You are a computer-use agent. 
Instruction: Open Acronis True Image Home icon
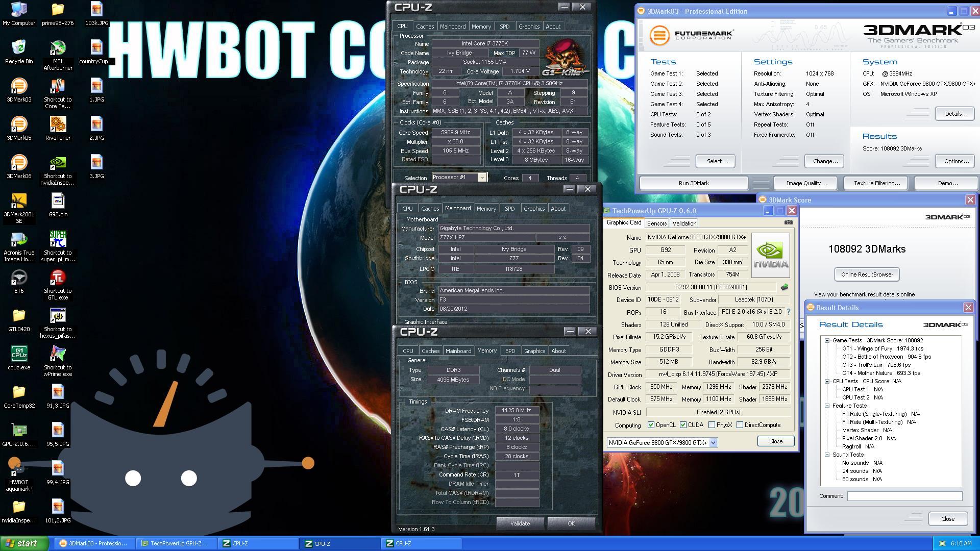(x=19, y=247)
